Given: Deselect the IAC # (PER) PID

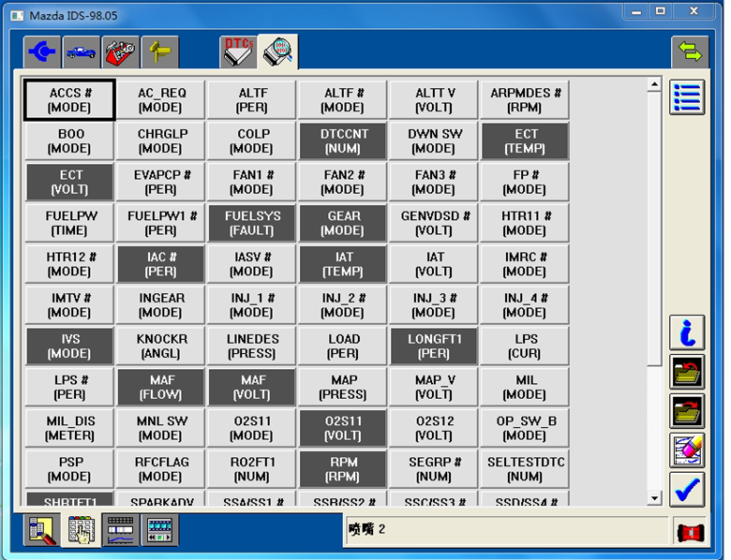Looking at the screenshot, I should 161,264.
